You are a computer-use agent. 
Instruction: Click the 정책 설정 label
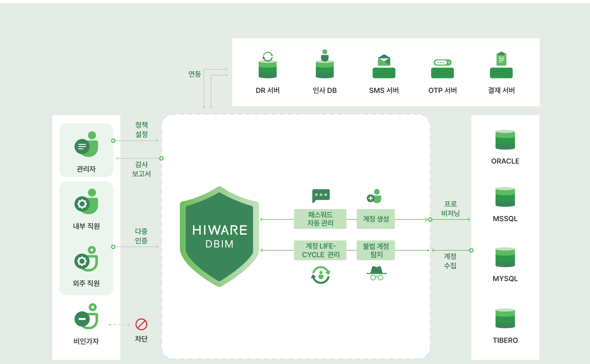pyautogui.click(x=141, y=129)
